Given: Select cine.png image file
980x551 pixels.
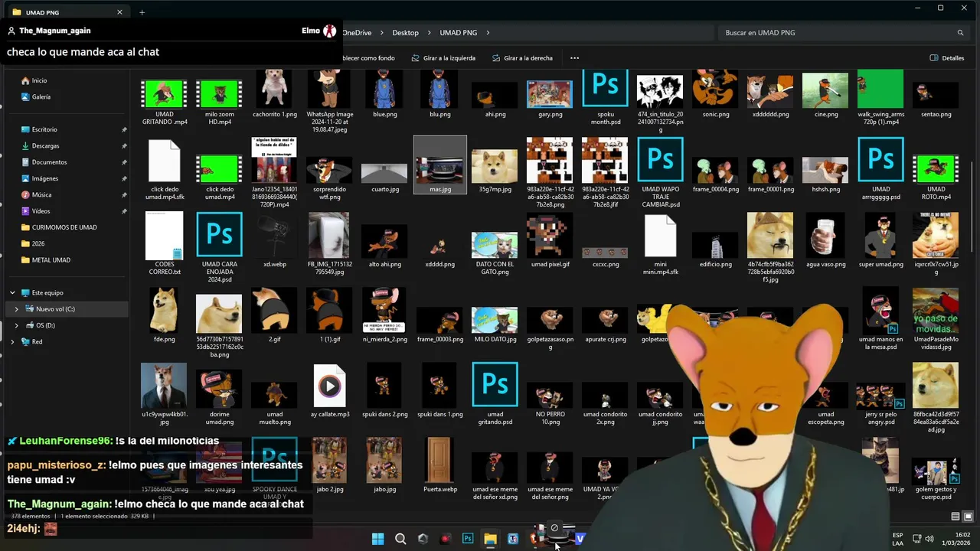Looking at the screenshot, I should [x=825, y=94].
